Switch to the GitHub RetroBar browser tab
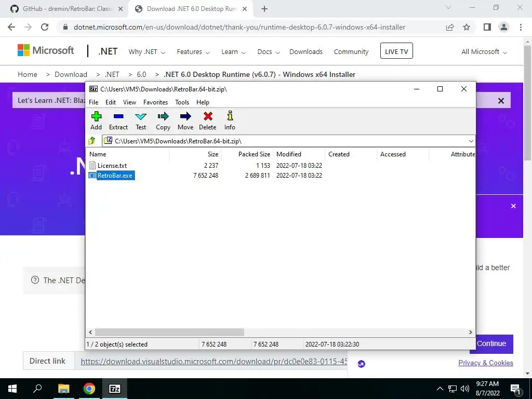This screenshot has height=399, width=532. pos(67,9)
